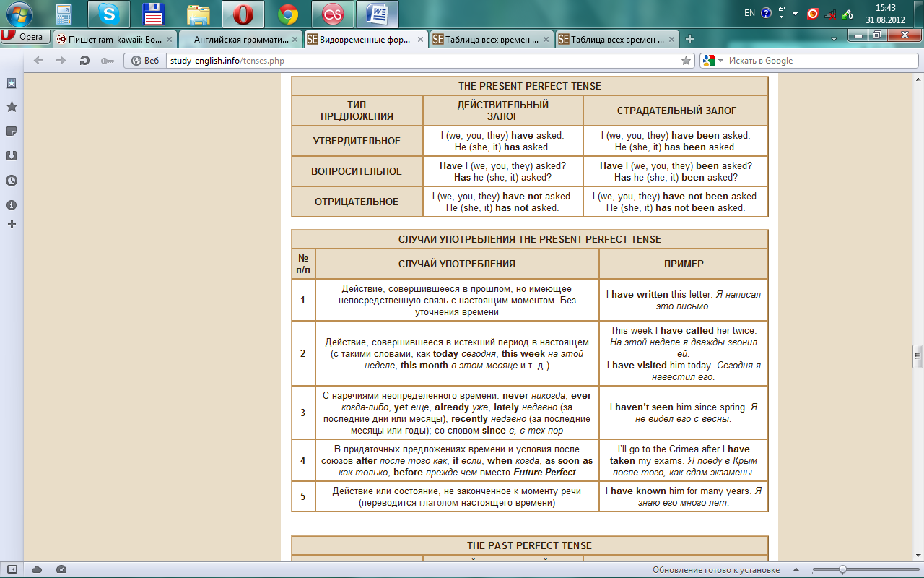Open the closed tabs dropdown arrow
The width and height of the screenshot is (924, 578).
[x=834, y=39]
